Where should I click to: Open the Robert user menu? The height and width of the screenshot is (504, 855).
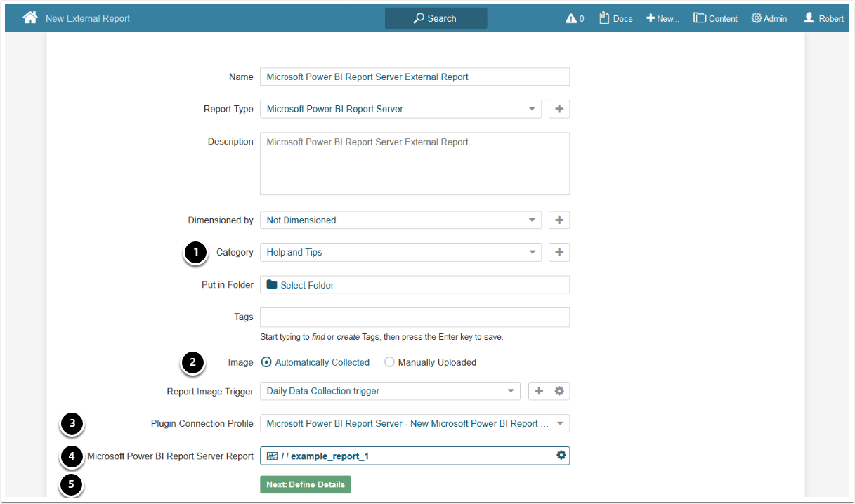pyautogui.click(x=823, y=18)
